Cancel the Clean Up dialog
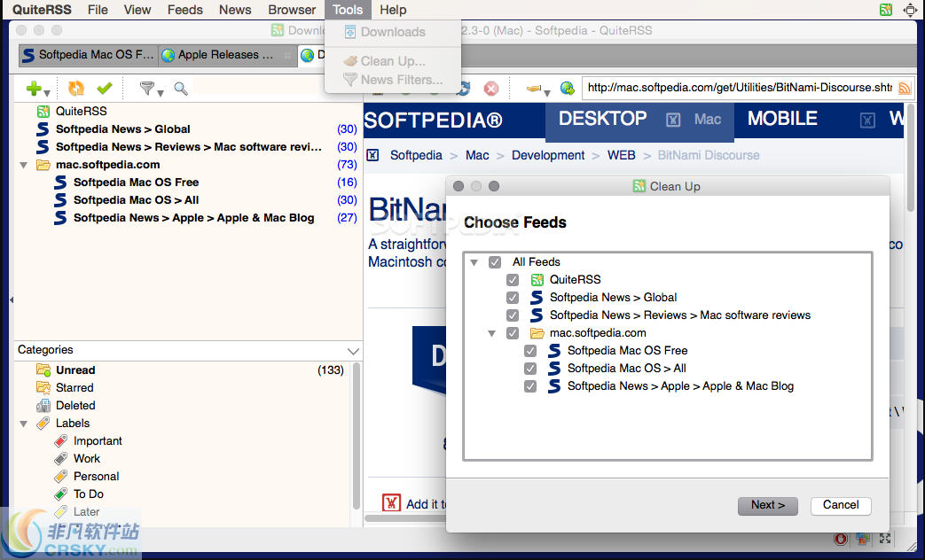Screen dimensions: 925x560 841,505
